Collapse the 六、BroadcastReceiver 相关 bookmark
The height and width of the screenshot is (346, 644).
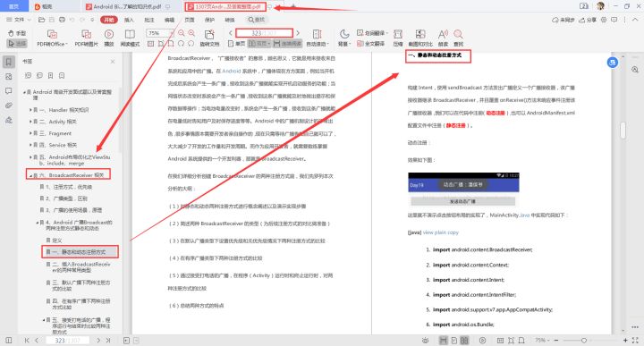pos(30,175)
